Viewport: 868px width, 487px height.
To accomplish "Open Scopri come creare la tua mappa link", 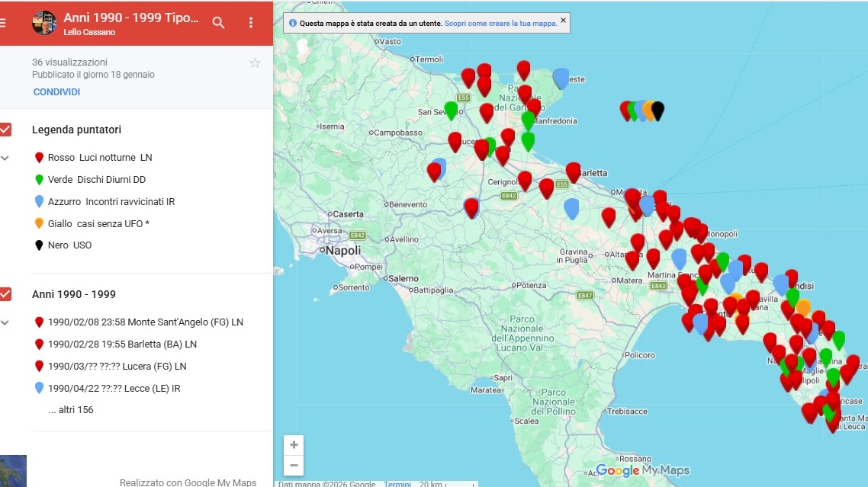I will pyautogui.click(x=500, y=24).
